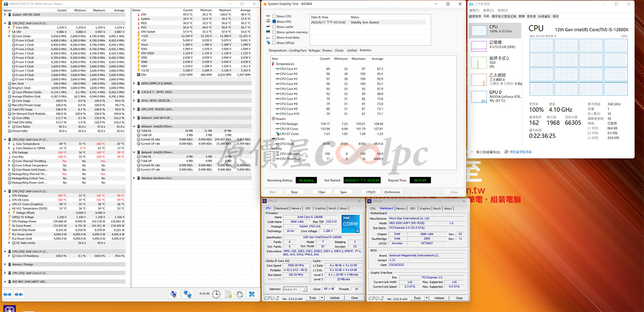
Task: Click HWiNFO clock reset timer icon
Action: coord(216,294)
